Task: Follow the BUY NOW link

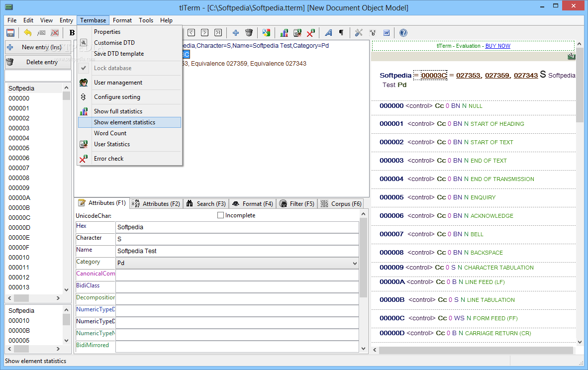Action: point(497,46)
